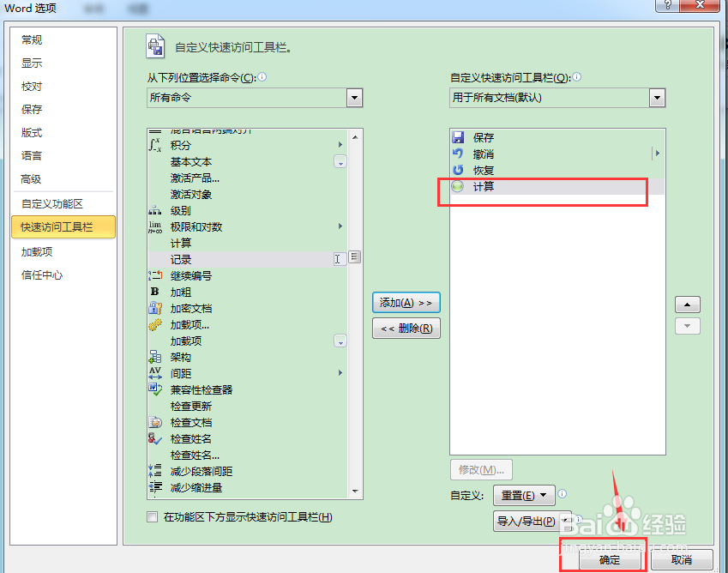The image size is (728, 573).
Task: Click the 修改(M)... button
Action: (481, 469)
